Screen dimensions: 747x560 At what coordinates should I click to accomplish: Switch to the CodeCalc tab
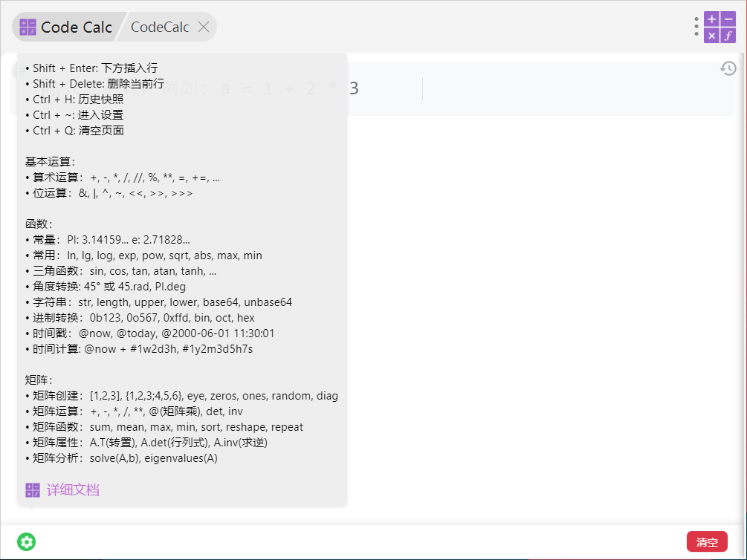(160, 27)
